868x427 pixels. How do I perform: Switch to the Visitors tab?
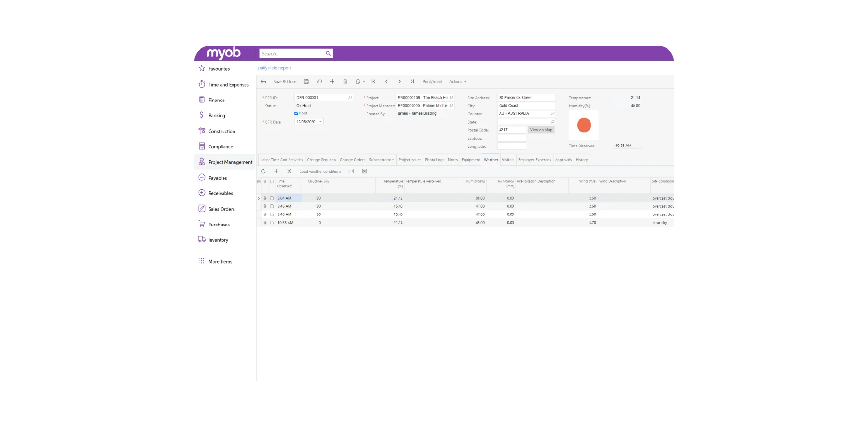(x=508, y=160)
